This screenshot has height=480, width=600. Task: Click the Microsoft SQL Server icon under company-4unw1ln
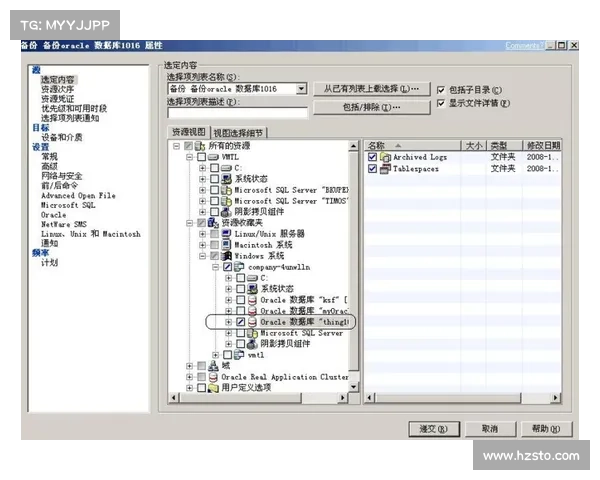click(252, 333)
